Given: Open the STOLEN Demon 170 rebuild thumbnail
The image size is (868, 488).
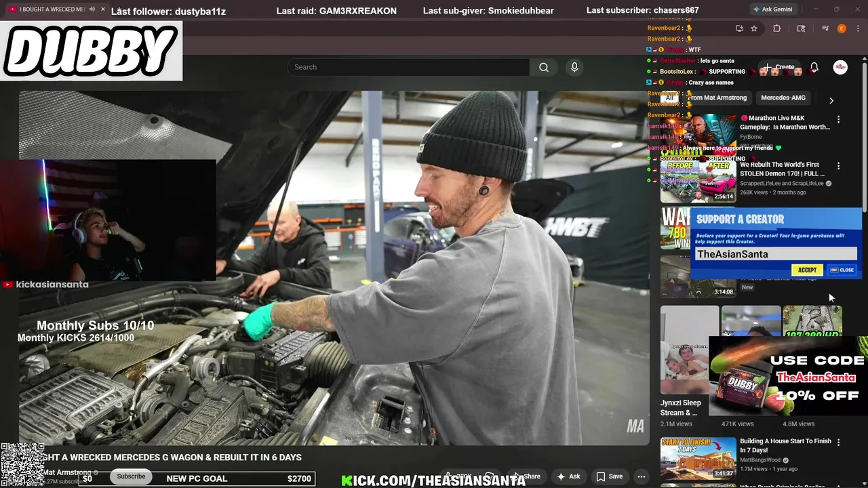Looking at the screenshot, I should pyautogui.click(x=698, y=181).
